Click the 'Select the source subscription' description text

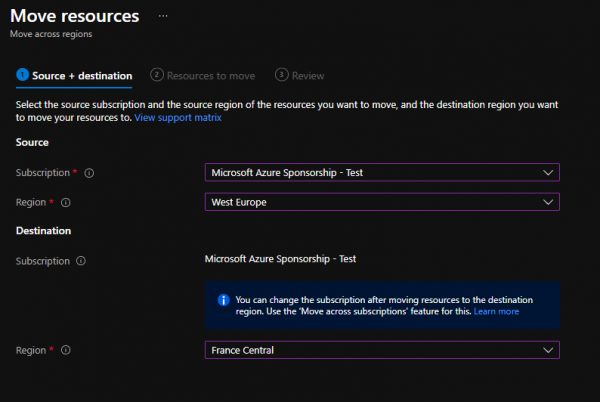point(287,111)
